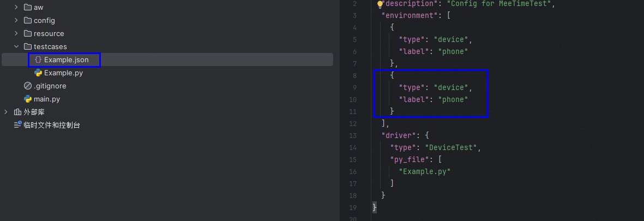This screenshot has width=644, height=221.
Task: Click the resource folder icon
Action: point(27,34)
